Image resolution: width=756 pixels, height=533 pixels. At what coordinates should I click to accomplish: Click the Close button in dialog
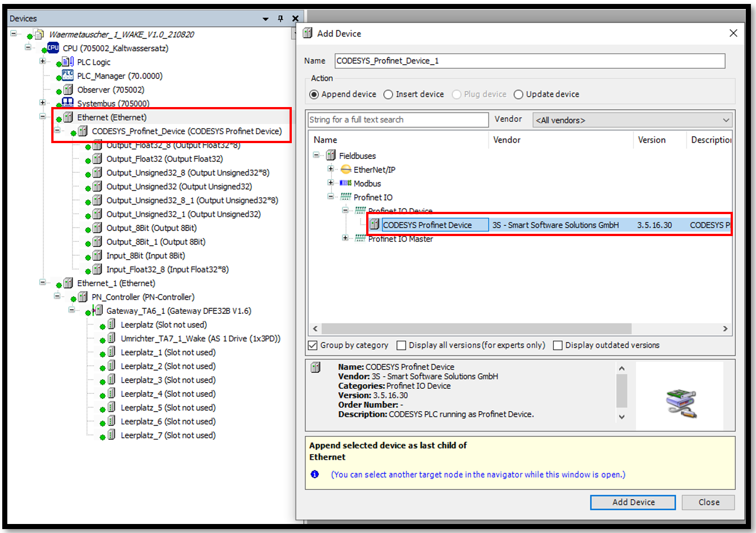(x=708, y=502)
